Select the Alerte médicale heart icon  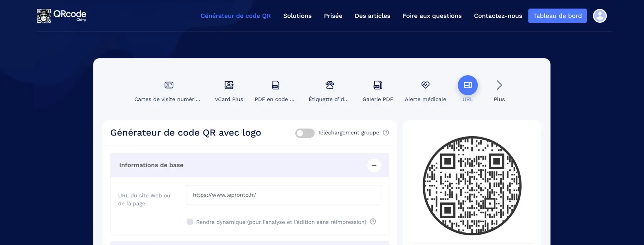tap(425, 85)
